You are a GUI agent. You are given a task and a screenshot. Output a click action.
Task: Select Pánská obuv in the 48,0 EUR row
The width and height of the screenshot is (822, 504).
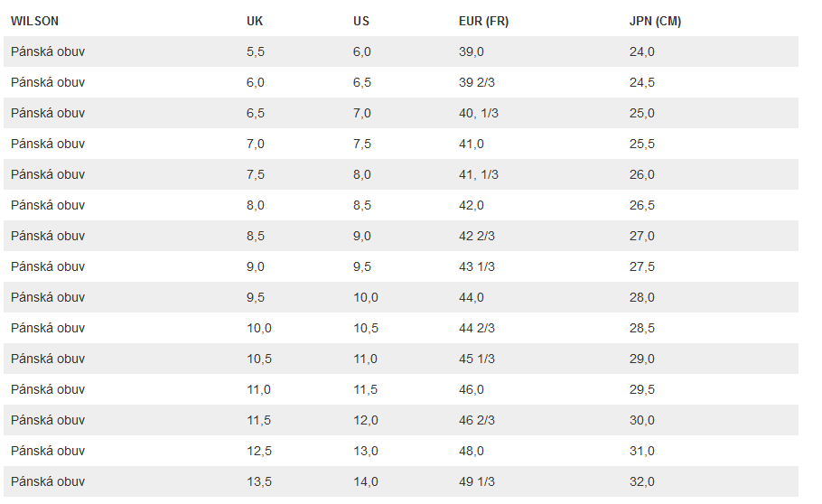pos(48,451)
